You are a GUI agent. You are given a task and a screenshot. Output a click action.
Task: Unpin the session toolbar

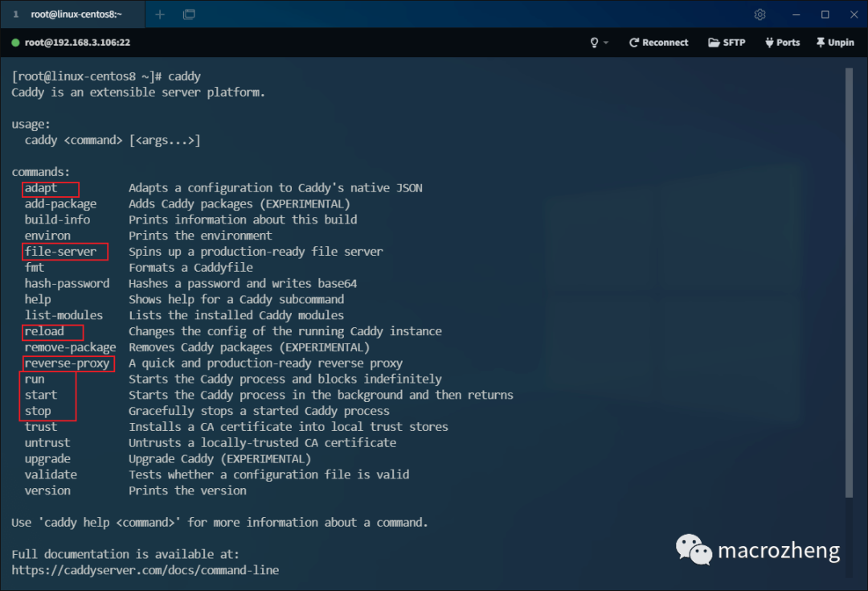[834, 42]
